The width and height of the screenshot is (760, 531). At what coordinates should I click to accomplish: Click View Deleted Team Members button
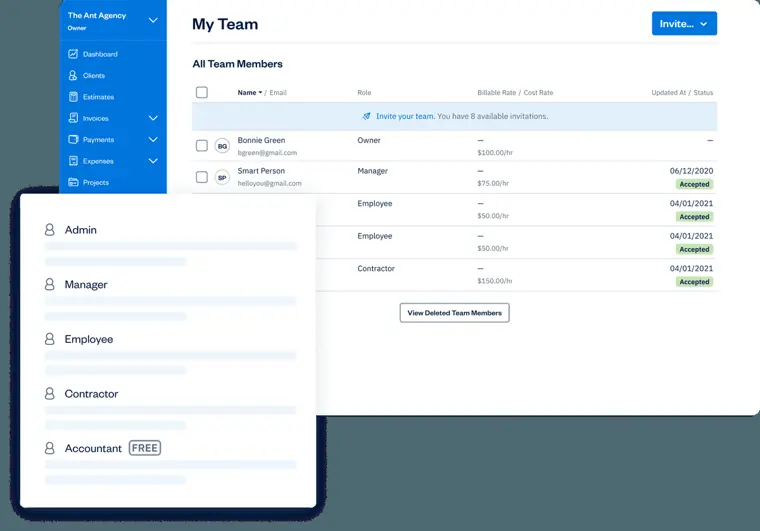[454, 313]
